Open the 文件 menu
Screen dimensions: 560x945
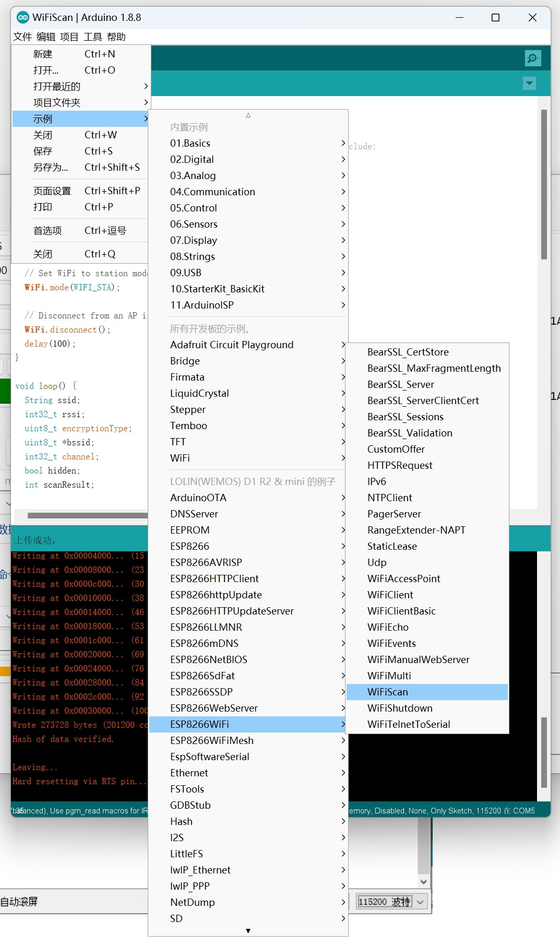click(22, 37)
